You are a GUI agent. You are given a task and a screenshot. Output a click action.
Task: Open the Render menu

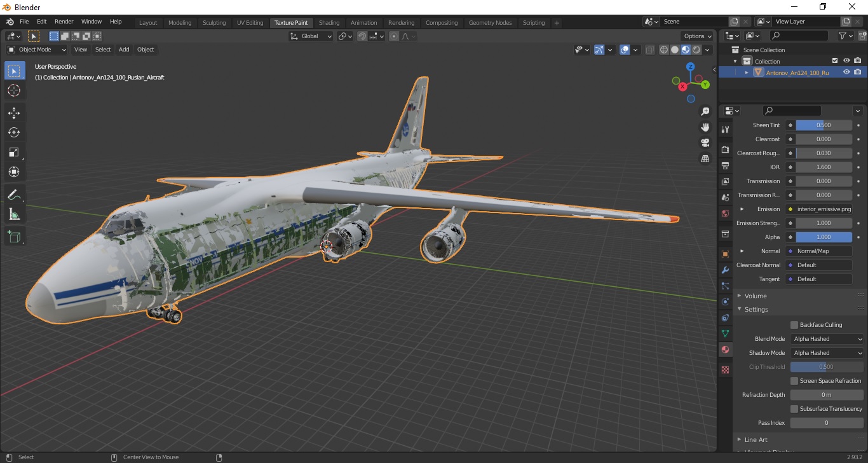coord(64,22)
